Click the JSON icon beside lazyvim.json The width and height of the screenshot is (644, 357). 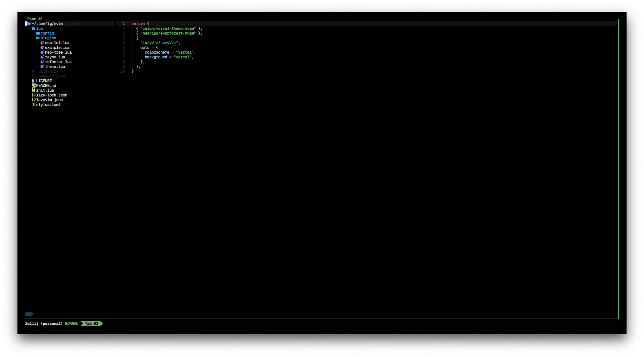pos(33,100)
